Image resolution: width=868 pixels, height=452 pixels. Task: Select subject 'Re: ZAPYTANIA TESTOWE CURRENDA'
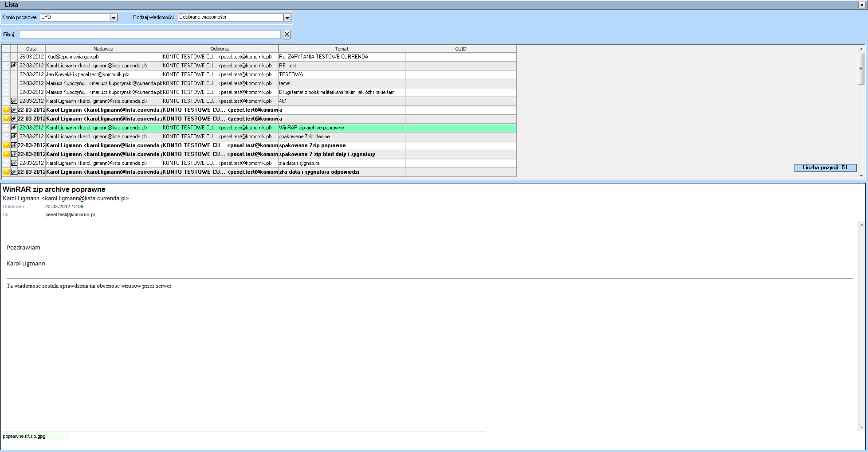pos(342,57)
